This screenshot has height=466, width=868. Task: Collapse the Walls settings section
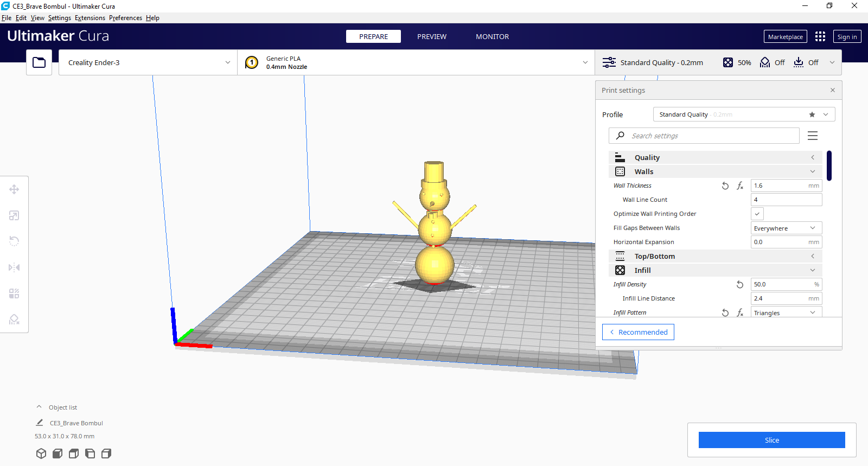tap(716, 171)
